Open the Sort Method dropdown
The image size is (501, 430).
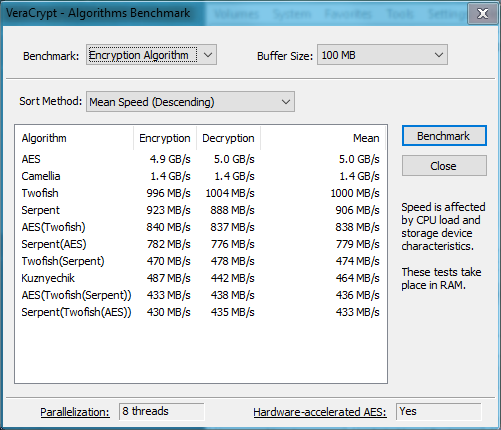190,102
